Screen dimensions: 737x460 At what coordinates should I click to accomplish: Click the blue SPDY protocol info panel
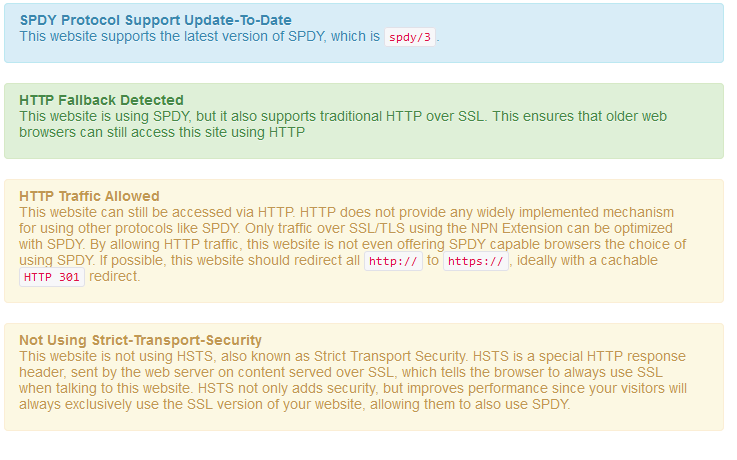tap(364, 33)
